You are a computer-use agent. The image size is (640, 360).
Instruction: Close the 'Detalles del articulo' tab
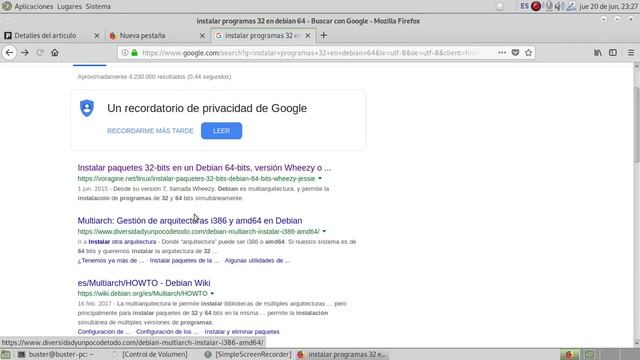(x=97, y=36)
